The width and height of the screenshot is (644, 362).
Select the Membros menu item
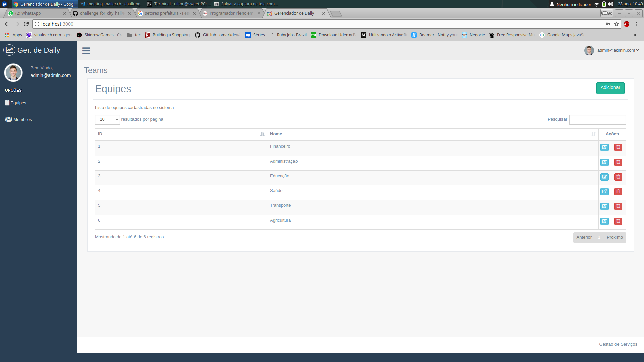click(x=22, y=119)
